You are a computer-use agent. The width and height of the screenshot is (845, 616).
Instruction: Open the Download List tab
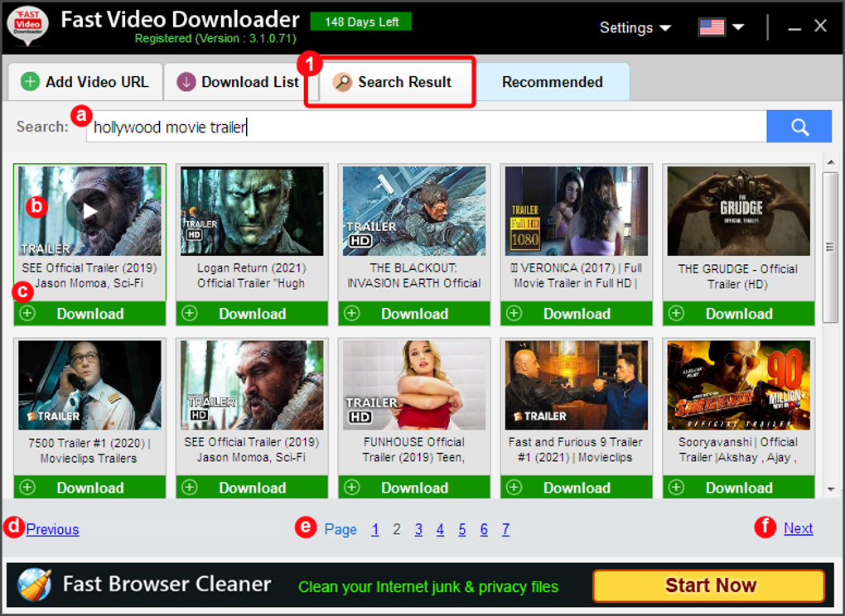click(239, 82)
